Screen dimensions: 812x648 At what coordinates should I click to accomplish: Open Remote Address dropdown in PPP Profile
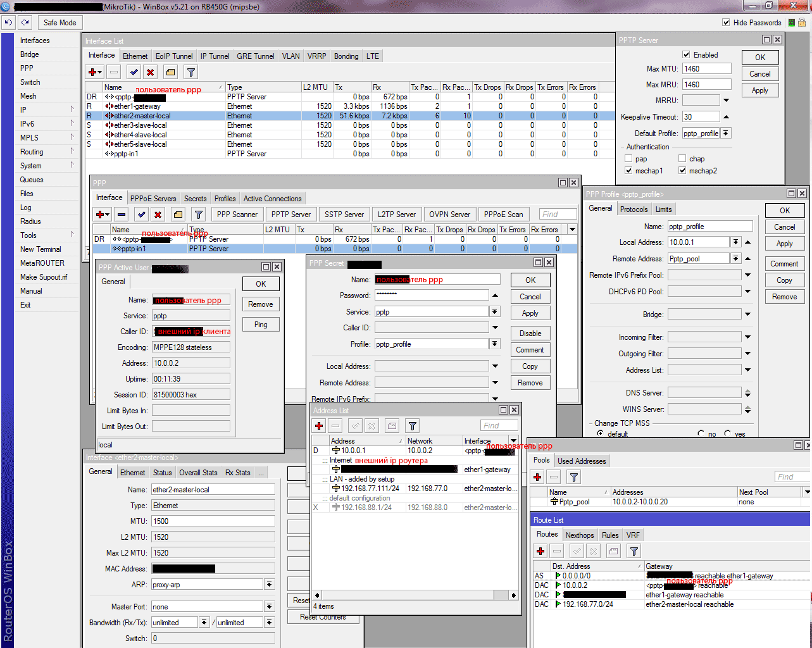pos(735,259)
